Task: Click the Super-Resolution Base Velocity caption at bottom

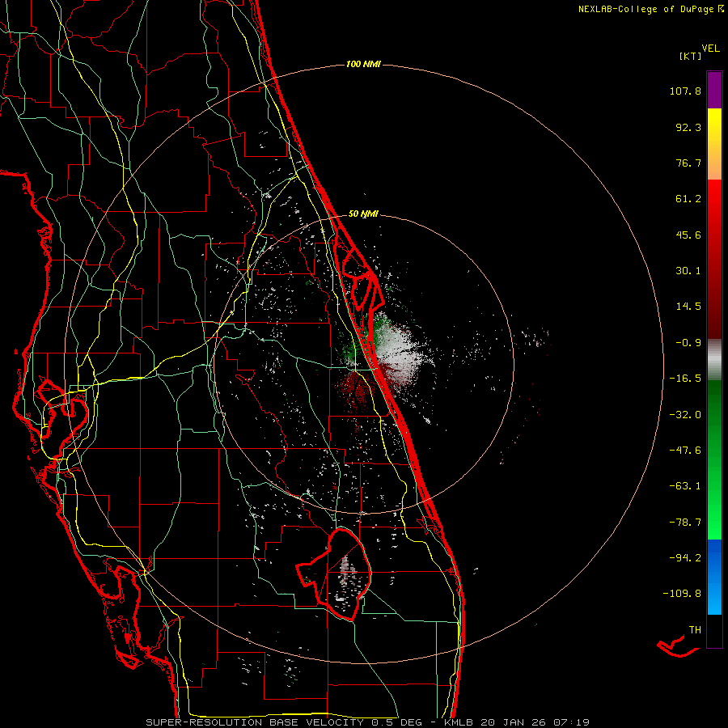Action: tap(368, 722)
